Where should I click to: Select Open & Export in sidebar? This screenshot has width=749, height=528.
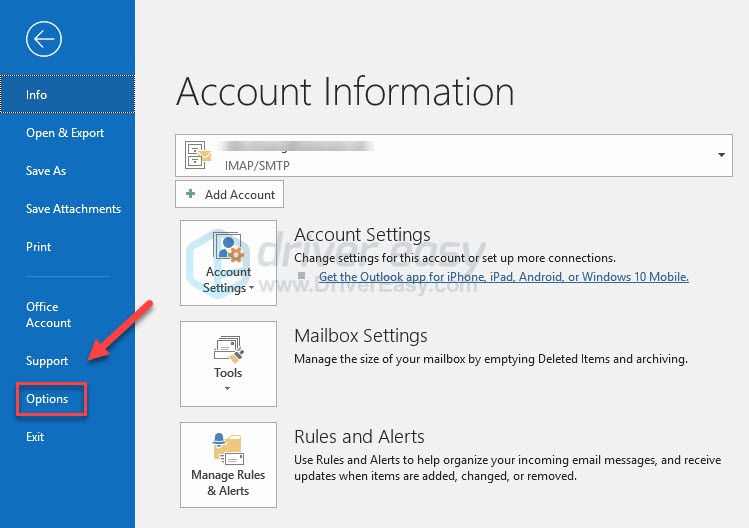[65, 133]
